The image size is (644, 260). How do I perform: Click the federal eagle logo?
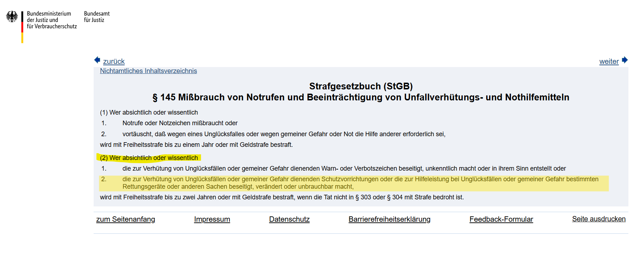coord(12,17)
